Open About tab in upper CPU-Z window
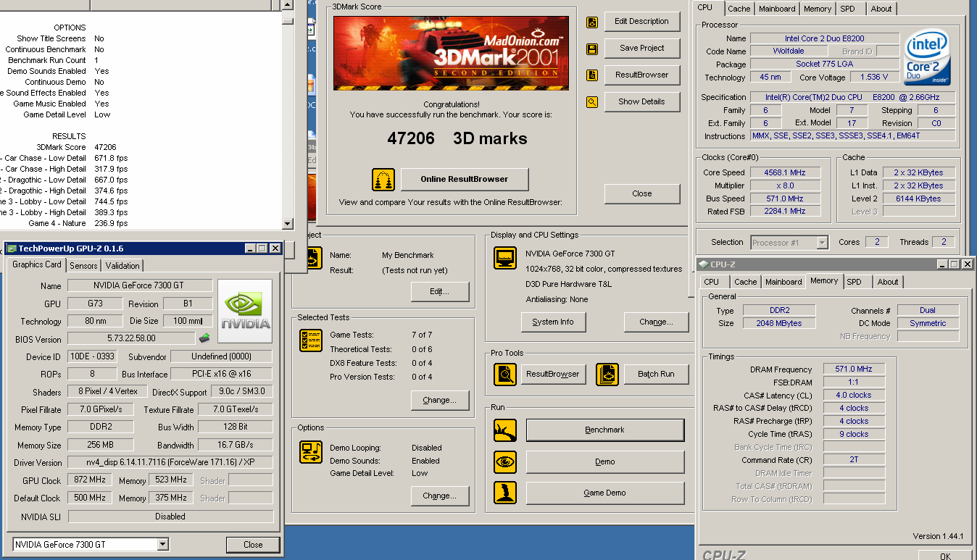Viewport: 977px width, 560px height. 881,9
